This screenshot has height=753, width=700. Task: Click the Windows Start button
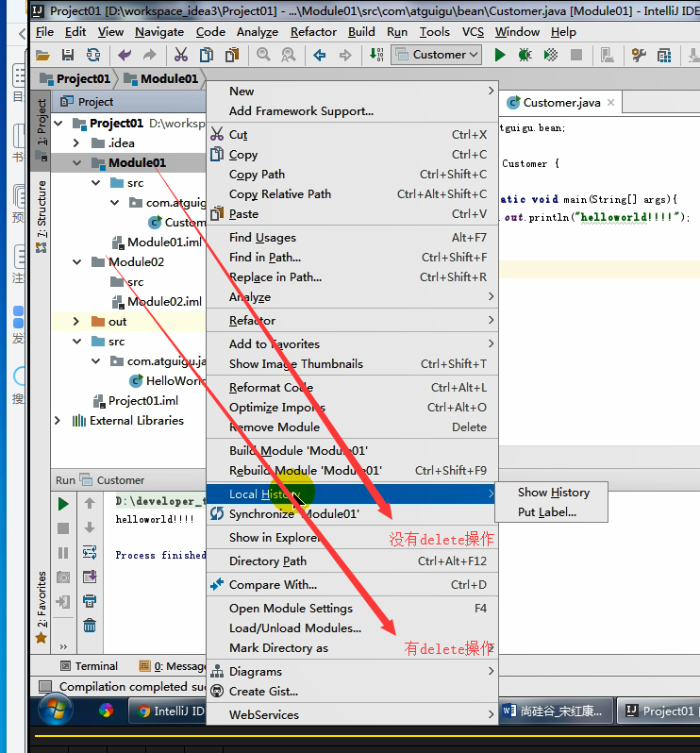point(56,710)
